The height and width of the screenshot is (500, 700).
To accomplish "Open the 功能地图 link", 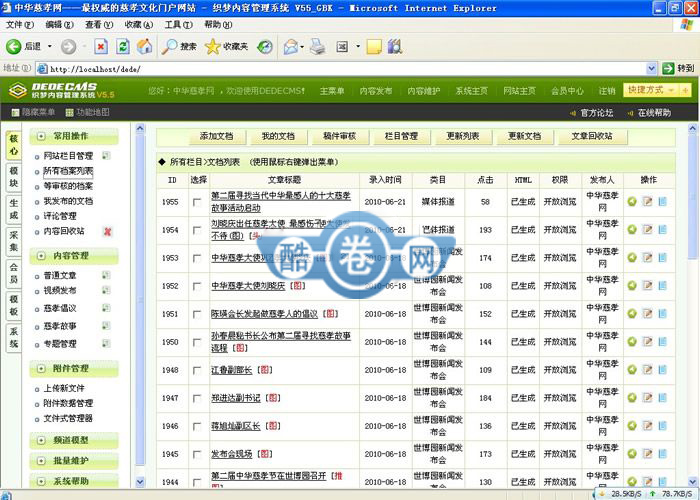I will pos(88,112).
